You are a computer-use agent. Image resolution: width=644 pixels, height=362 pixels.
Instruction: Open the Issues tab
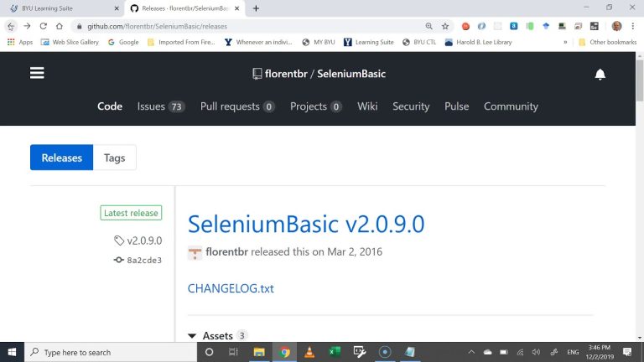coord(160,106)
